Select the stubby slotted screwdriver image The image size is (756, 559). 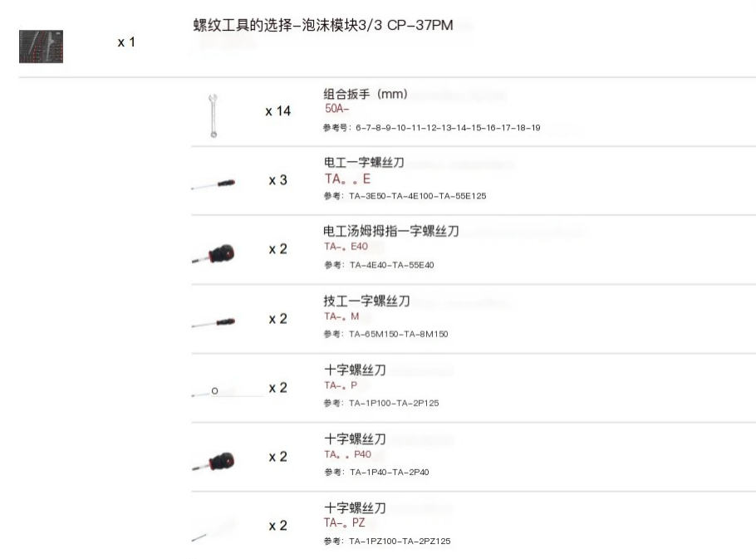[214, 253]
